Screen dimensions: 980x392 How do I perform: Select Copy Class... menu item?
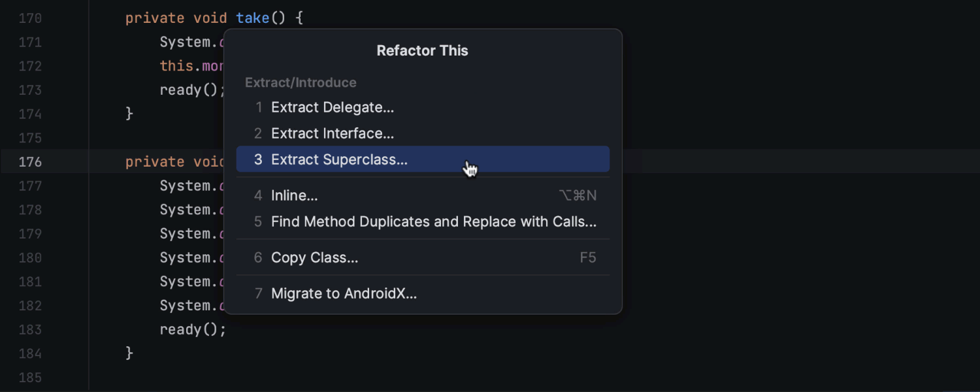[x=314, y=257]
